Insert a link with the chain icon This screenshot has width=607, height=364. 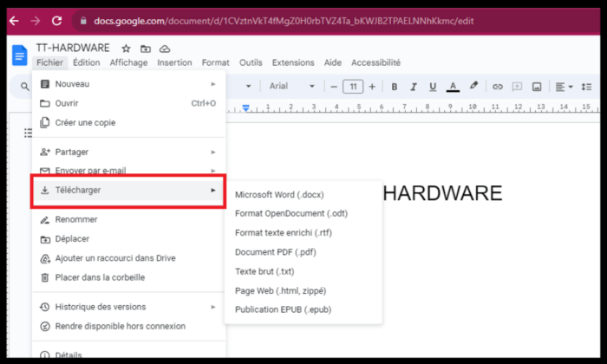tap(498, 87)
